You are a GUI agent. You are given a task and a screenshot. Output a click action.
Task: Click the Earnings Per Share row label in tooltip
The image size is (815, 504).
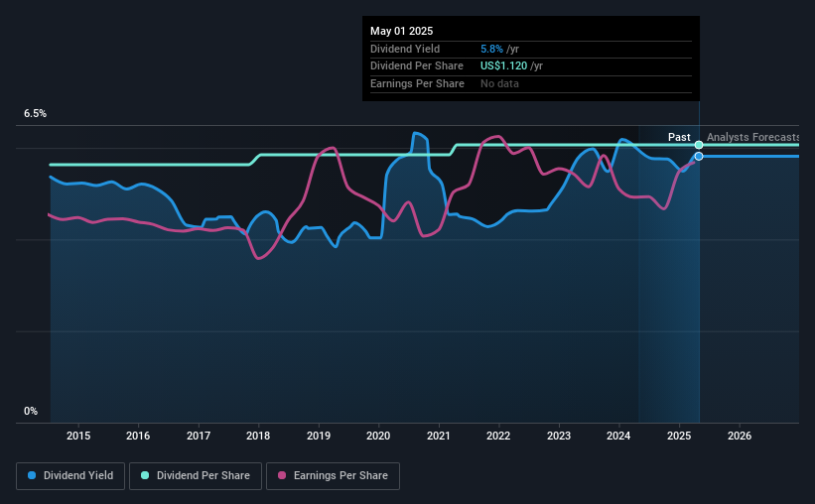pos(417,83)
